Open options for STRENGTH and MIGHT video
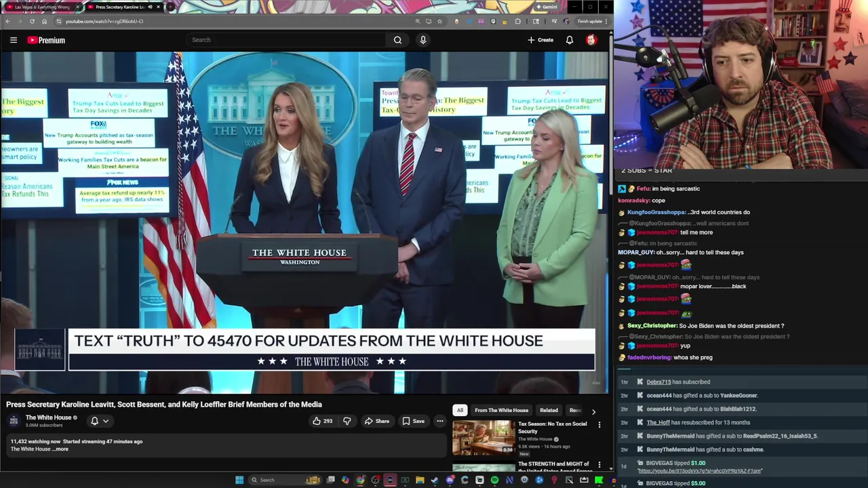This screenshot has height=488, width=868. point(599,465)
